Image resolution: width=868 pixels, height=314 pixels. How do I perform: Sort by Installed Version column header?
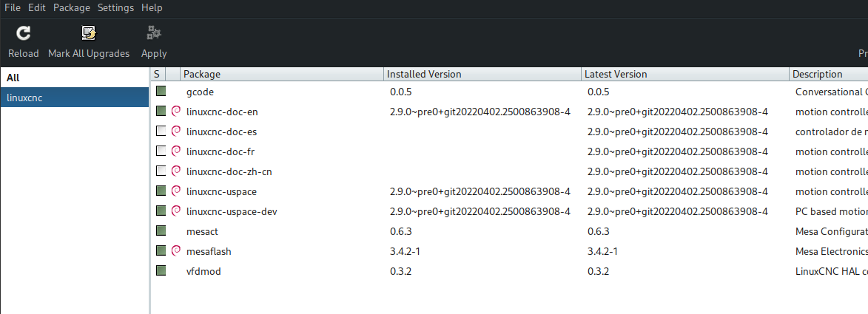pos(482,74)
